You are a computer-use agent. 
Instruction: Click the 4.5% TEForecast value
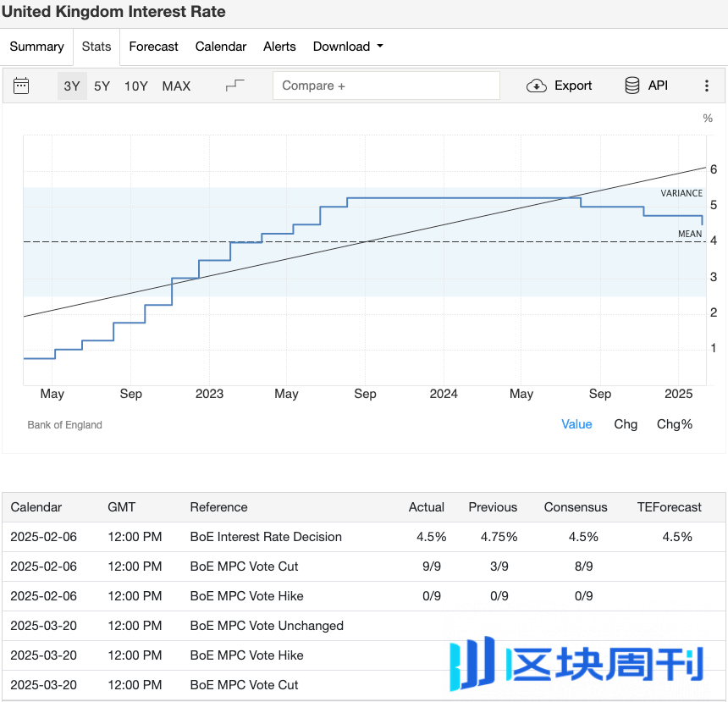tap(677, 537)
